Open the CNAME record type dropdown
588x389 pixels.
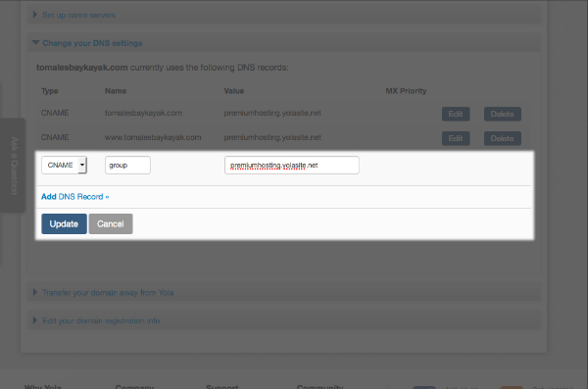[x=64, y=165]
